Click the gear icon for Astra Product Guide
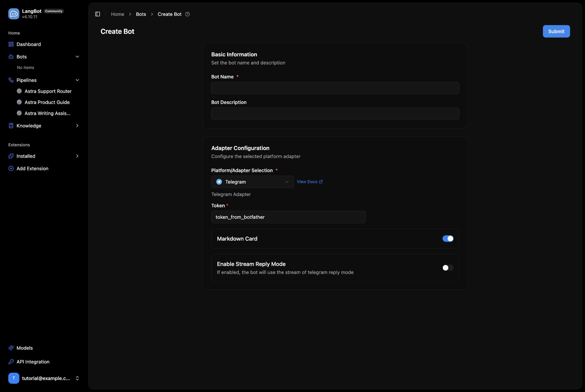 click(19, 102)
